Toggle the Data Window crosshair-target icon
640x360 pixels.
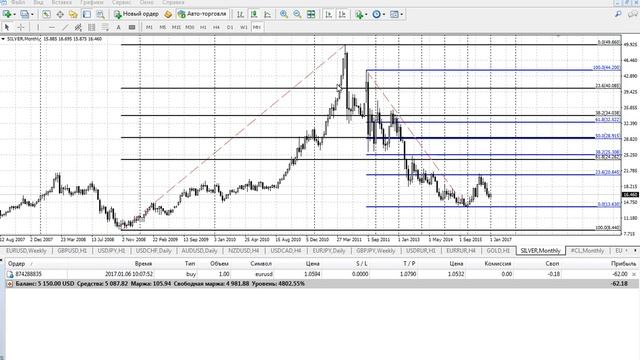pyautogui.click(x=60, y=14)
